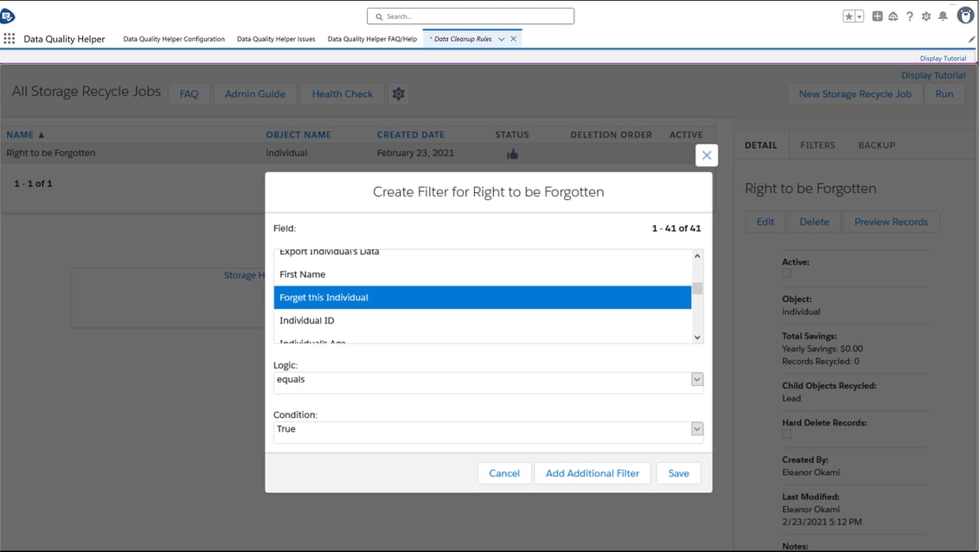
Task: Toggle the Hard Delete Records checkbox
Action: click(787, 433)
